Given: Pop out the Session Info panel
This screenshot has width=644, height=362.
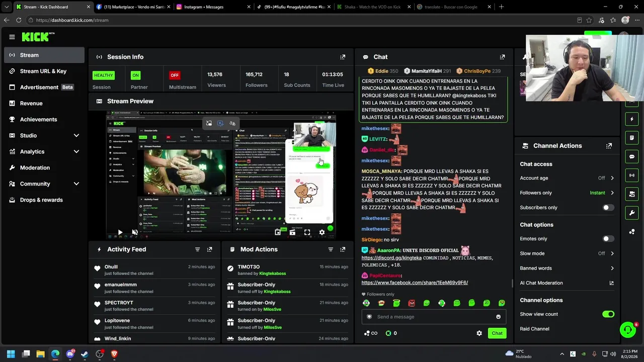Looking at the screenshot, I should tap(343, 57).
